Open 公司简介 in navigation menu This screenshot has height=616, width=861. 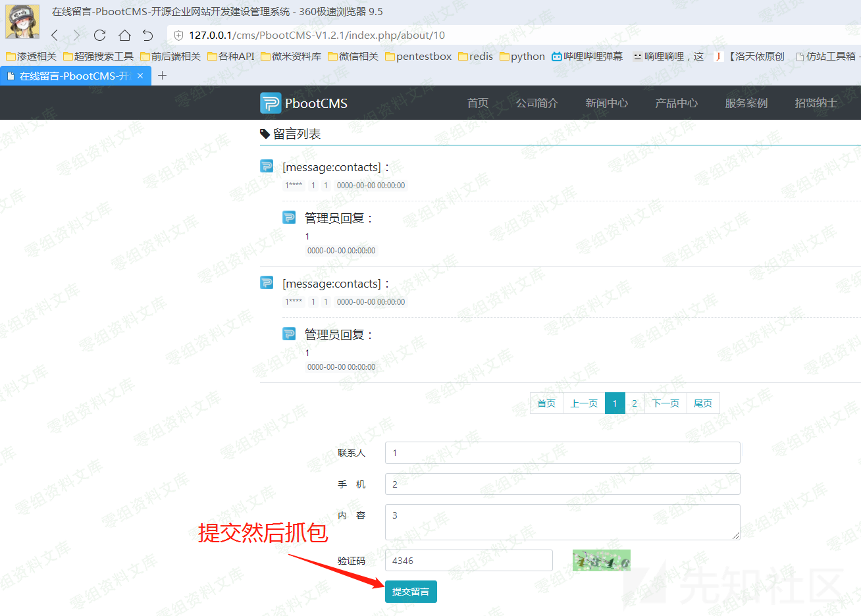(x=536, y=103)
